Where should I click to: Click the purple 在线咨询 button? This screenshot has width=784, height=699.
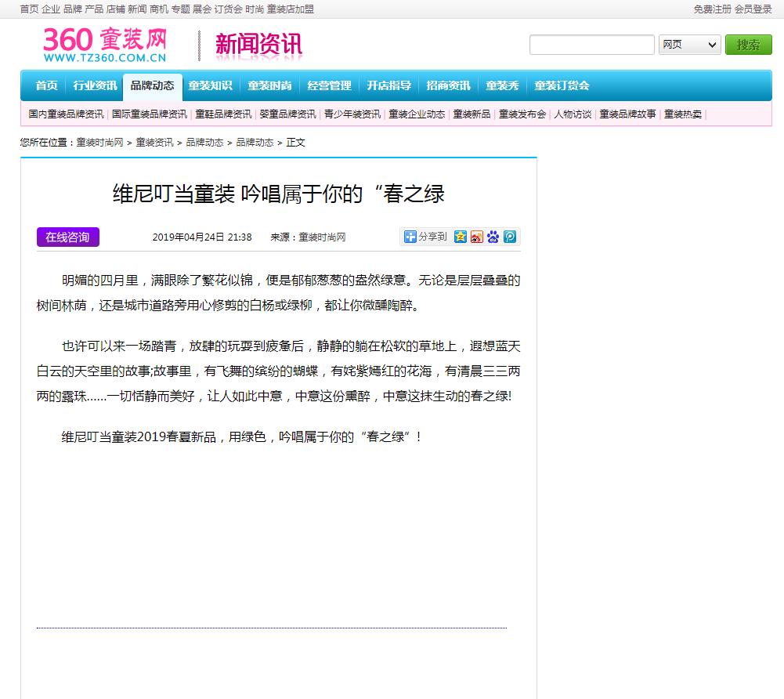tap(68, 237)
